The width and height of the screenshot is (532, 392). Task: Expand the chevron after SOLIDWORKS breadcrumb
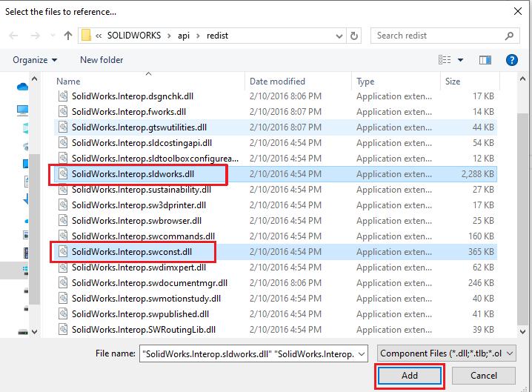point(169,36)
